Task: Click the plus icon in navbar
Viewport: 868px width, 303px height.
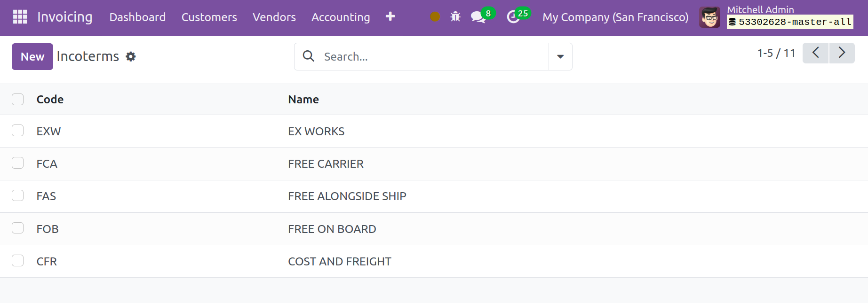Action: pos(390,17)
